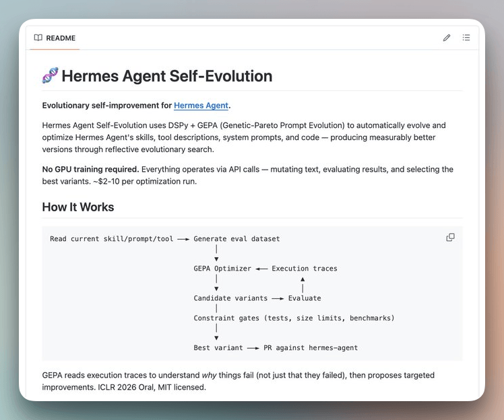
Task: Follow the Hermes Agent link
Action: 201,106
